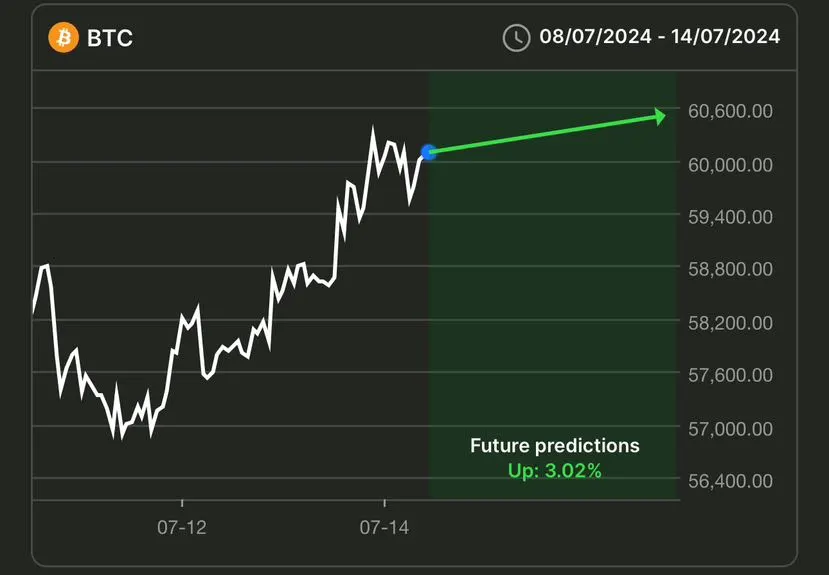
Task: Click the 58,800.00 price axis label
Action: point(730,270)
